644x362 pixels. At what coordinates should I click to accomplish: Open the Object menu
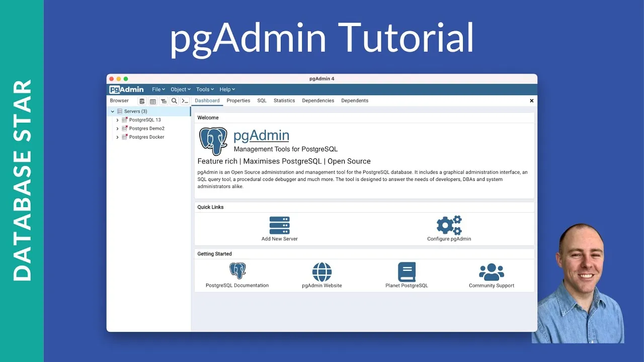(181, 89)
